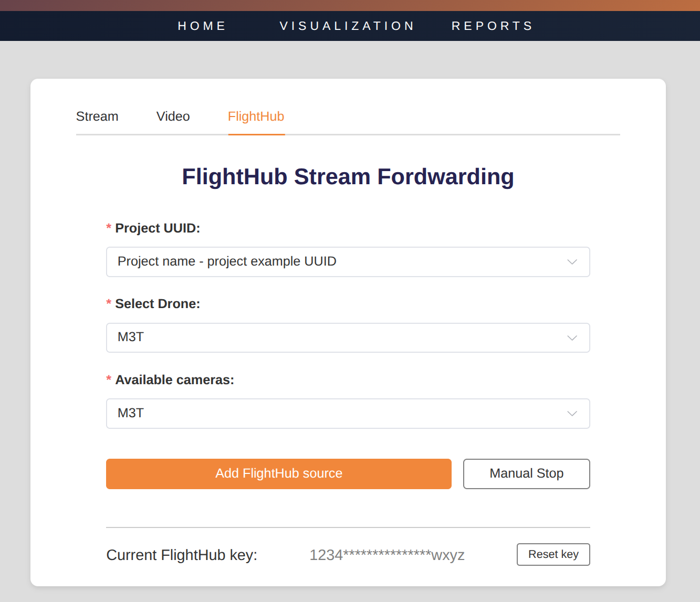Click the masked FlightHub key value

[x=387, y=555]
